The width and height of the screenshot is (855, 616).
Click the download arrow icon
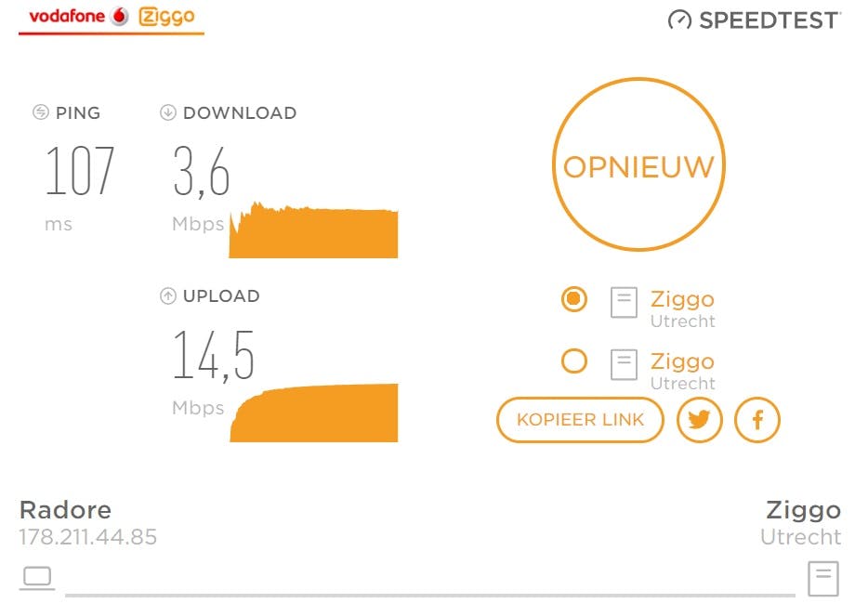[x=168, y=112]
